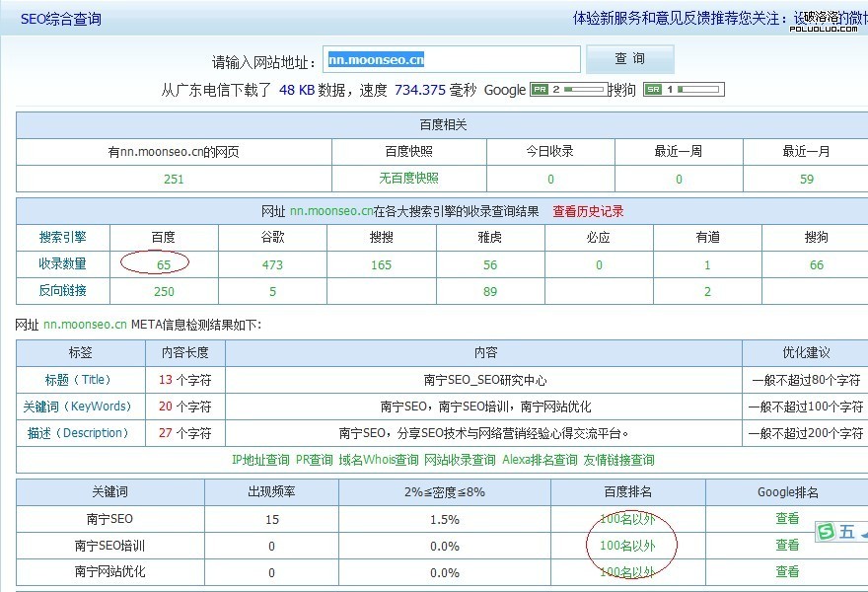Click the Google indexed count 473

pos(273,264)
